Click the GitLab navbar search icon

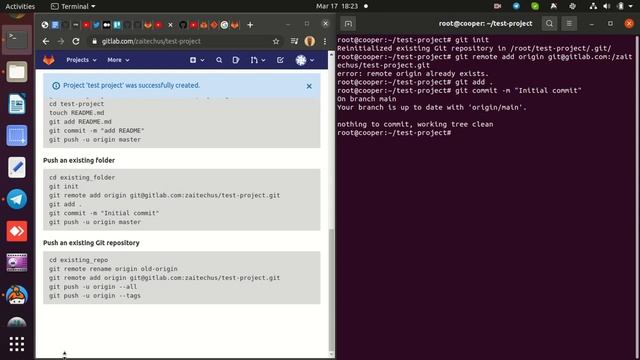click(x=219, y=60)
